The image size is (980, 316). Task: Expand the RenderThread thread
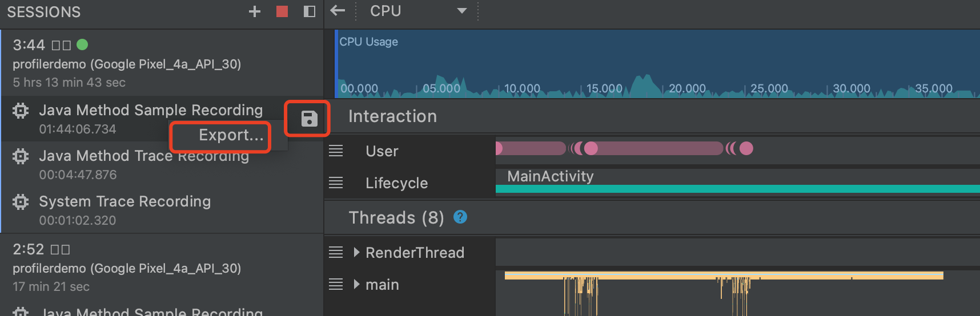[x=356, y=253]
